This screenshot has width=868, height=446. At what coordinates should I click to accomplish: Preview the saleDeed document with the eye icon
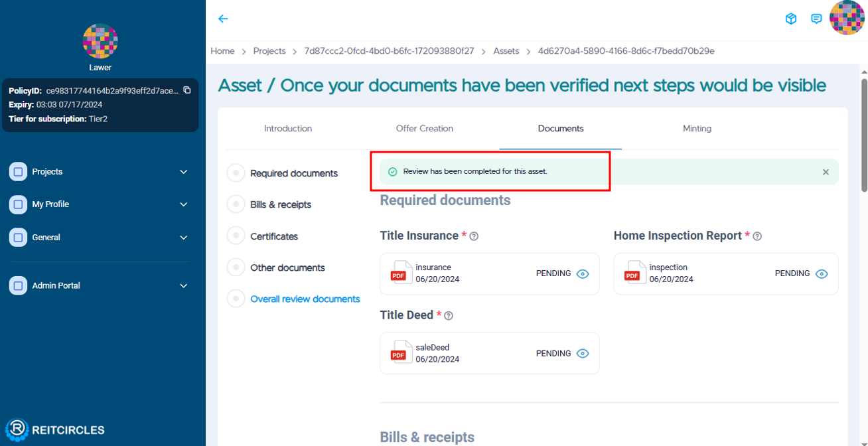(x=583, y=353)
